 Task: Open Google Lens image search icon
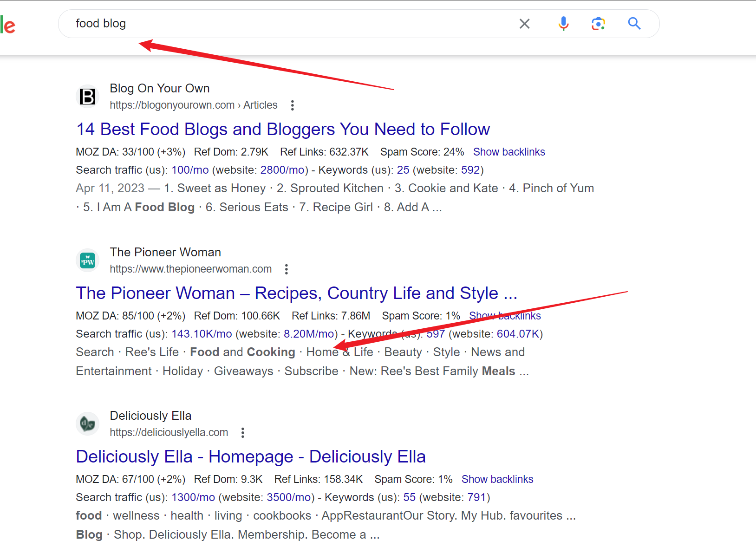[x=598, y=24]
